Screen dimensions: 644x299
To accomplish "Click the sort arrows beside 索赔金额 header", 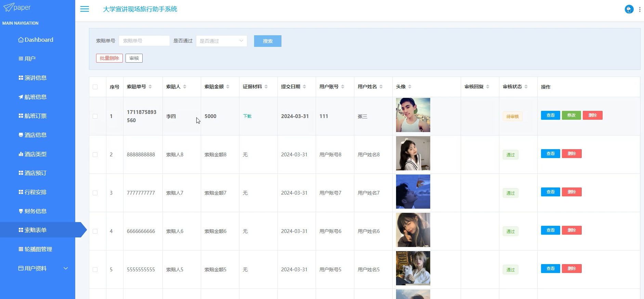I will point(228,87).
